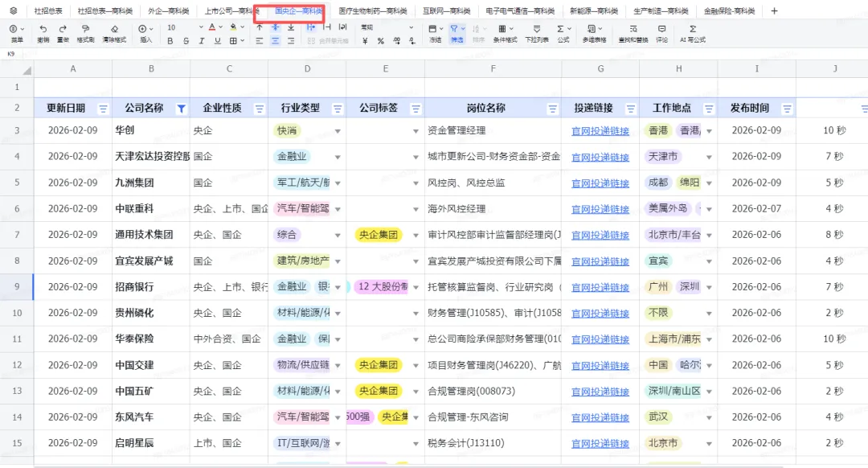Screen dimensions: 868x468
Task: Toggle underline formatting (U)
Action: pyautogui.click(x=218, y=41)
